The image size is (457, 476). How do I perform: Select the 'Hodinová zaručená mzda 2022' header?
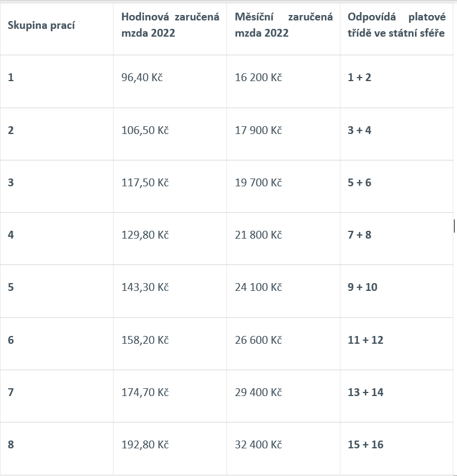pos(170,25)
